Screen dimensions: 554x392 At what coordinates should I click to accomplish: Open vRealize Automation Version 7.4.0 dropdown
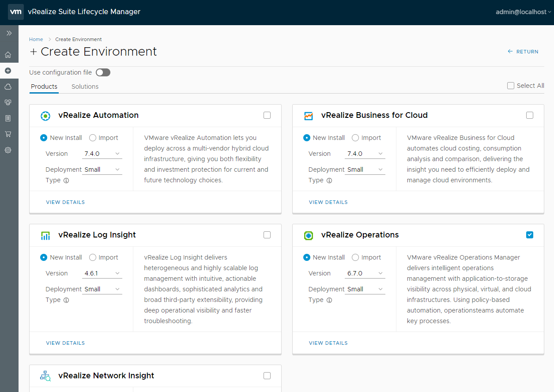tap(102, 154)
